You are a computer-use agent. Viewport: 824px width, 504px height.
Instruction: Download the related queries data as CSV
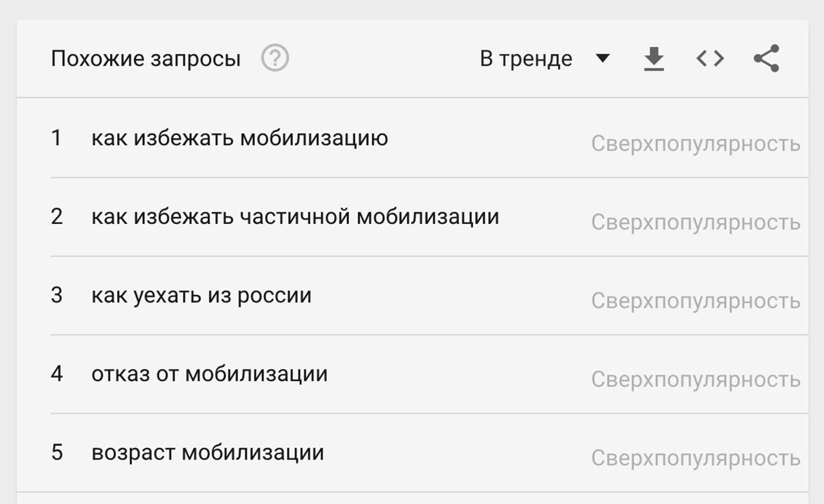tap(654, 59)
